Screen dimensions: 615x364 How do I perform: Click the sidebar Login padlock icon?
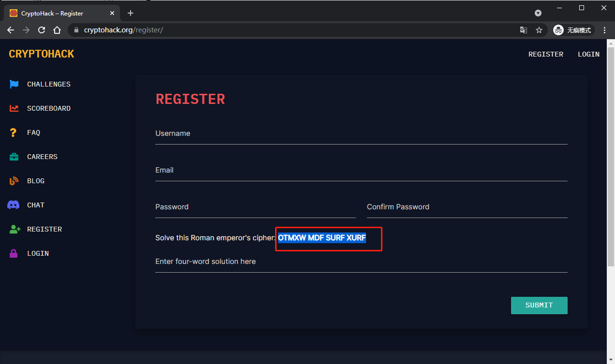(x=14, y=253)
